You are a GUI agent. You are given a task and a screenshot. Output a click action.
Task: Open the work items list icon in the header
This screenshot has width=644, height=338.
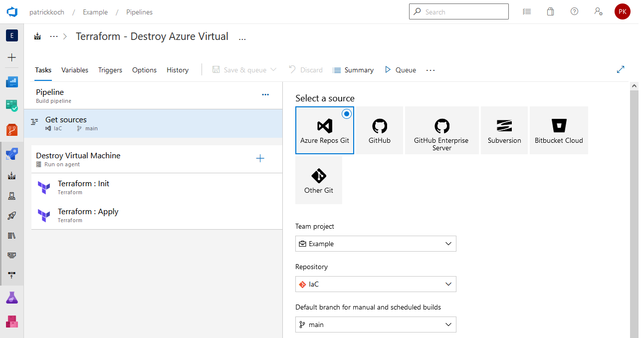tap(527, 11)
